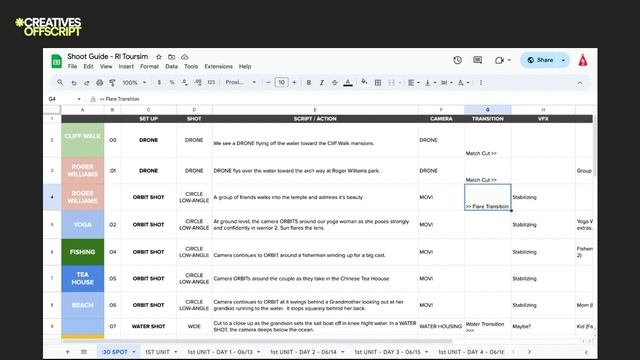Open 1st UNIT - DAY 3 tab

coord(391,352)
